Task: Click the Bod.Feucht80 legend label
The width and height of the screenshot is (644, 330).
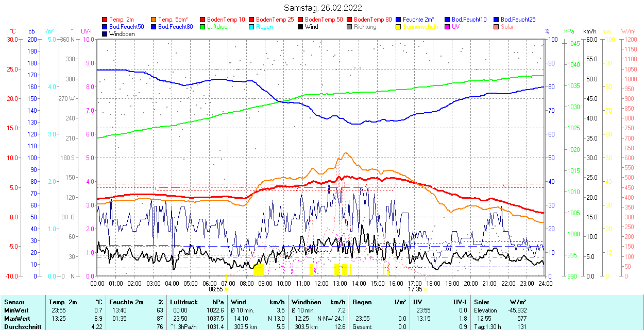Action: point(175,27)
